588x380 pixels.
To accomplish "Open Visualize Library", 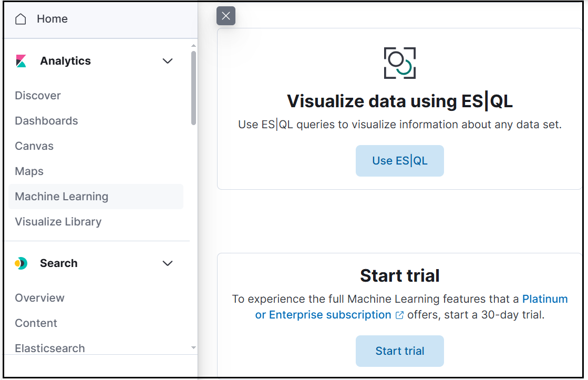I will [58, 222].
